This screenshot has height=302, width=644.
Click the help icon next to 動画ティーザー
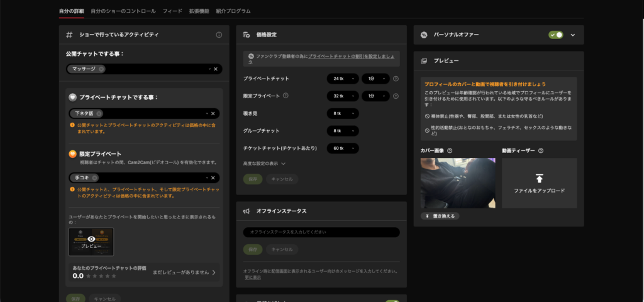[x=541, y=150]
